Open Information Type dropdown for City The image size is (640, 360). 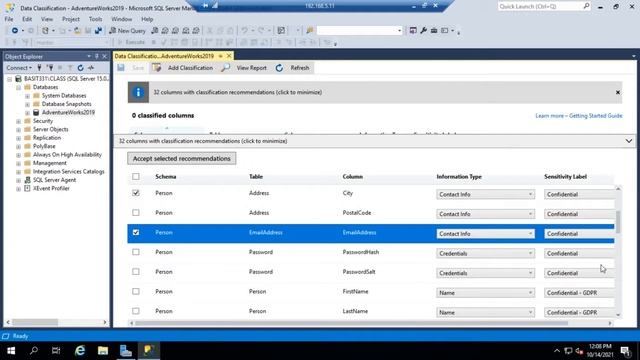485,194
